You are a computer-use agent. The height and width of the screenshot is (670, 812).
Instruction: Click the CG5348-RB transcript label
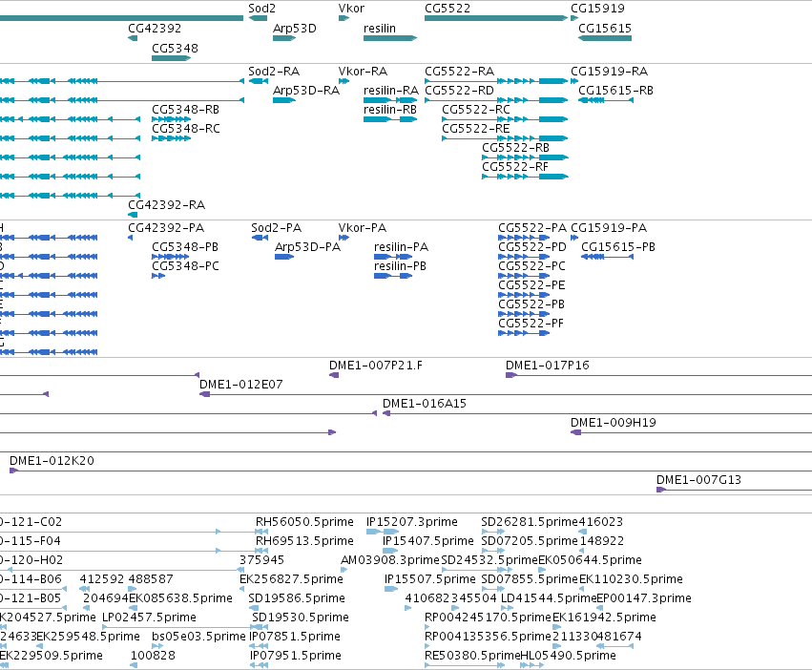click(185, 110)
